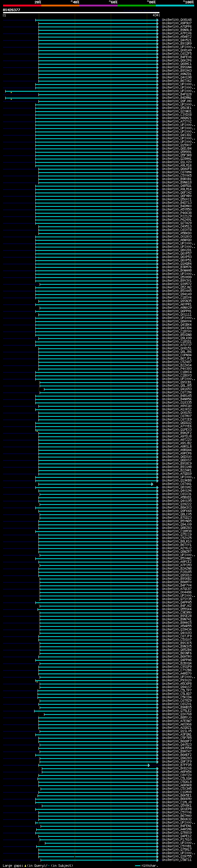Open hit UniRef100_Q1PEX3
Viewport: 197px width, 868px height.
pos(177,430)
